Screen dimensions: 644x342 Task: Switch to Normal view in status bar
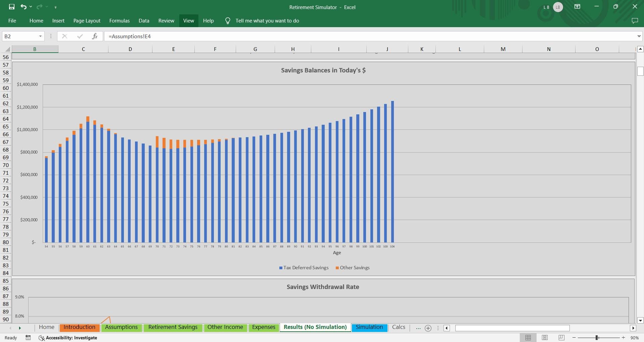pyautogui.click(x=528, y=338)
